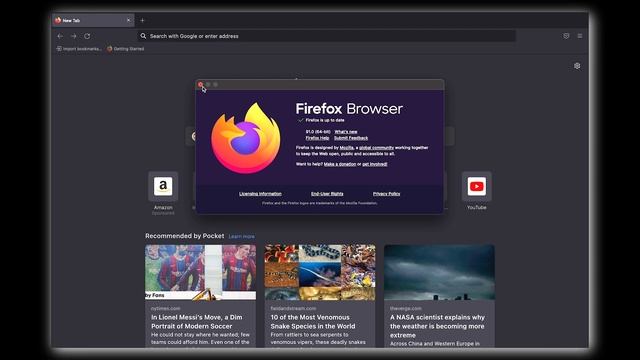Open Privacy Policy link
The width and height of the screenshot is (640, 360).
387,194
